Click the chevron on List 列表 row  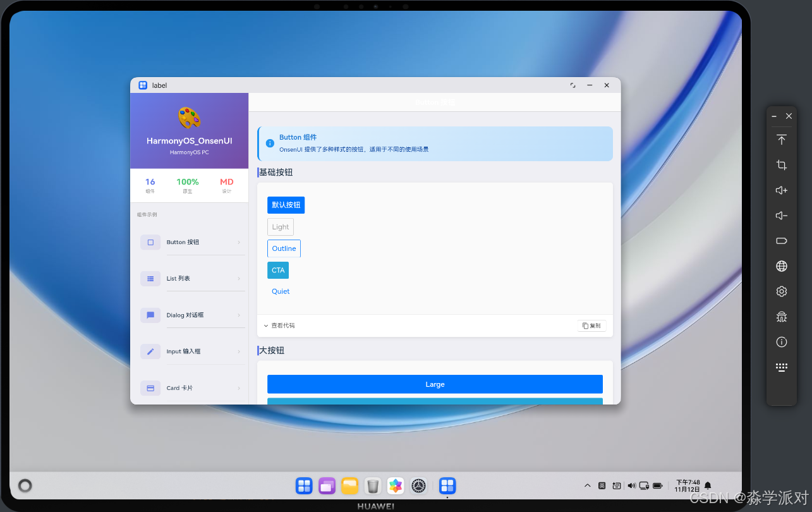pos(239,279)
